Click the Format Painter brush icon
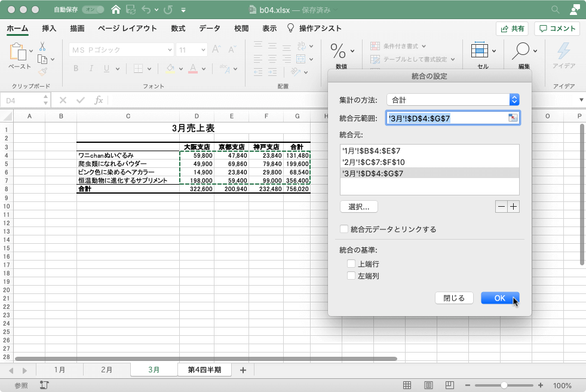Image resolution: width=586 pixels, height=392 pixels. coord(42,72)
